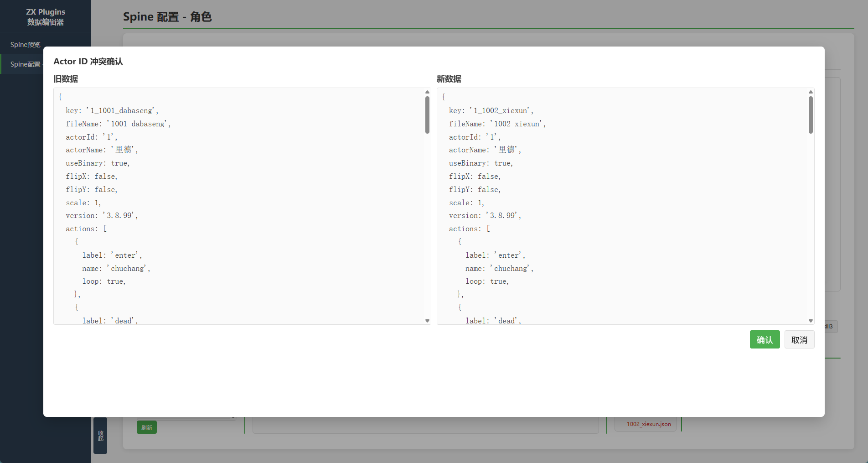Click the new data scrollbar down arrow
868x463 pixels.
point(811,321)
